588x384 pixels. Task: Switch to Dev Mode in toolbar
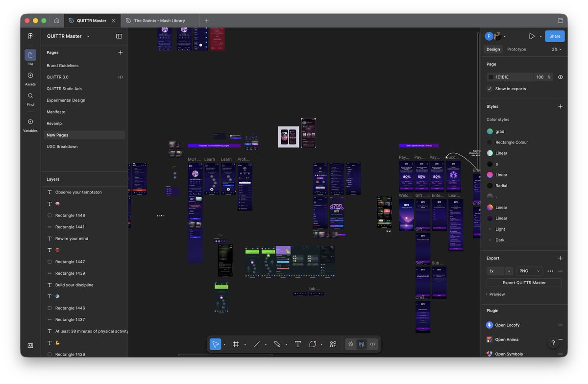tap(372, 344)
